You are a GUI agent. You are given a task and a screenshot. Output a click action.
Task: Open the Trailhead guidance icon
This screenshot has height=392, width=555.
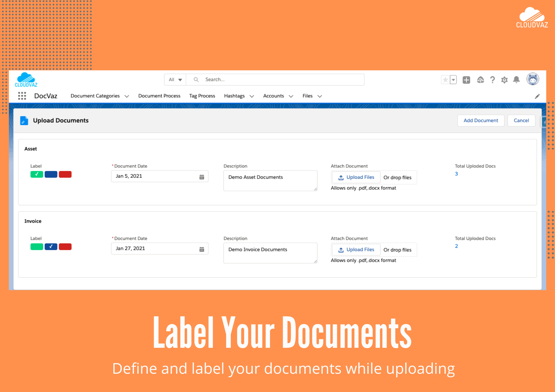[480, 80]
